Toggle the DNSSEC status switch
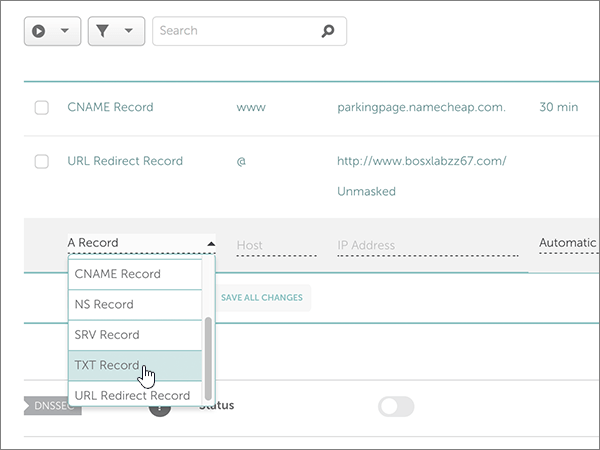 coord(396,406)
